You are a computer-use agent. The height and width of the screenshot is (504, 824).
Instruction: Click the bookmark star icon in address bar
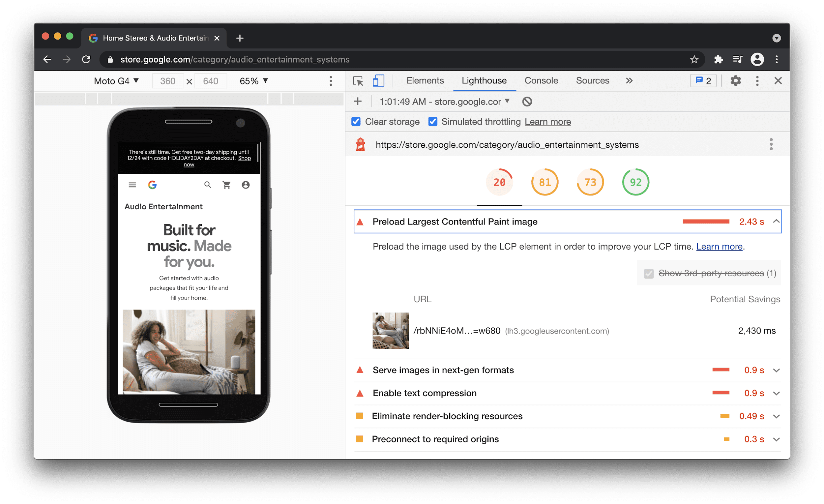tap(694, 59)
